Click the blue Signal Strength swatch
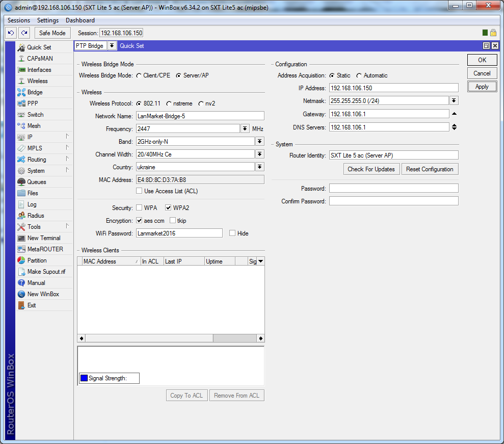 84,378
